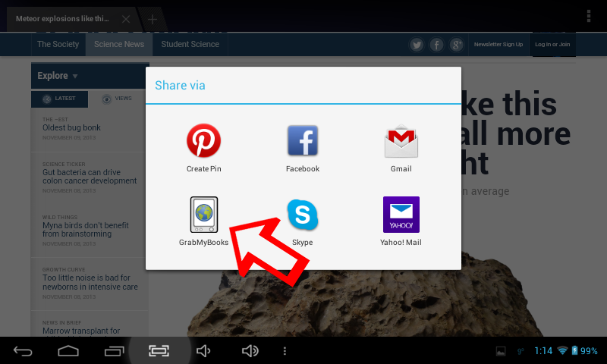
Task: Choose Facebook in the Share via dialog
Action: [x=303, y=140]
